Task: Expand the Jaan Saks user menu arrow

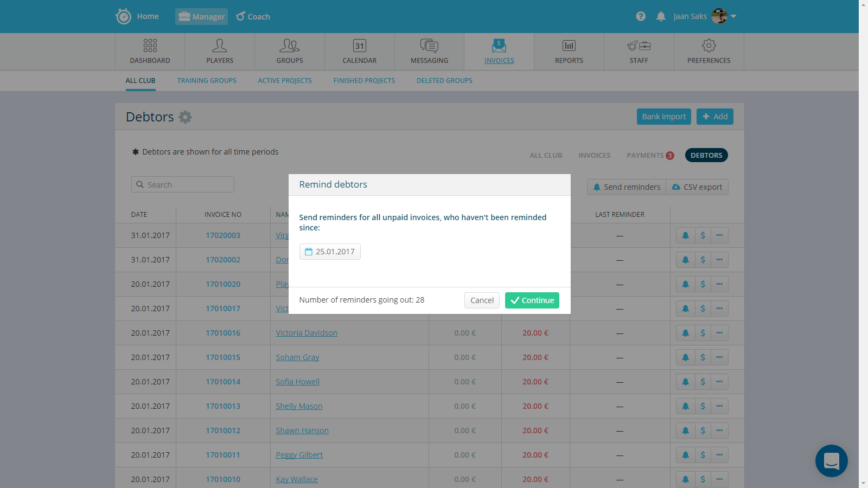Action: pyautogui.click(x=733, y=16)
